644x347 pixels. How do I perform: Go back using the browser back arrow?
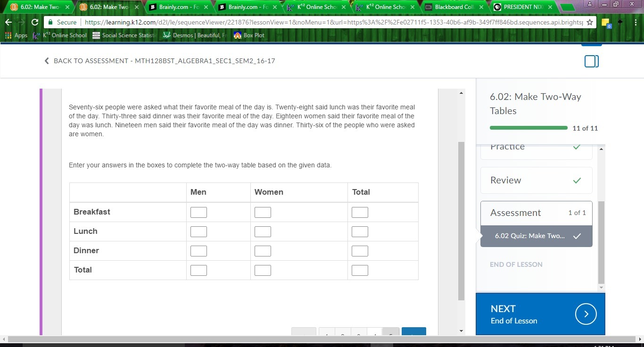pos(8,22)
